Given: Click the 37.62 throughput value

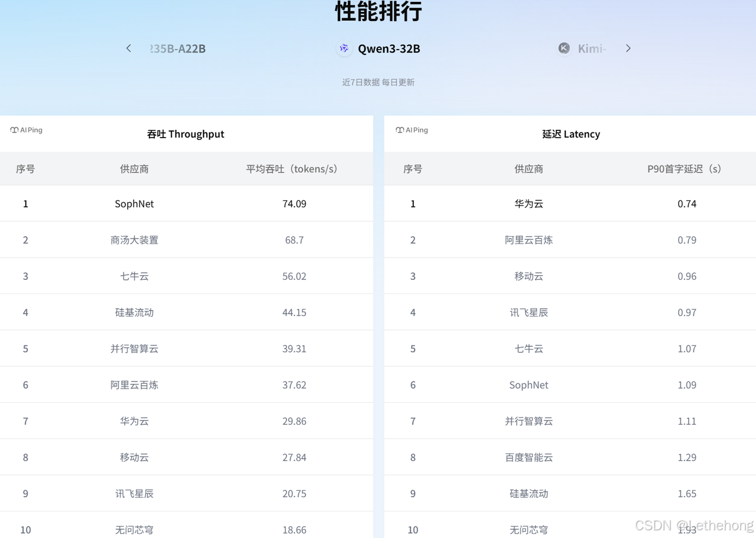Looking at the screenshot, I should tap(294, 385).
